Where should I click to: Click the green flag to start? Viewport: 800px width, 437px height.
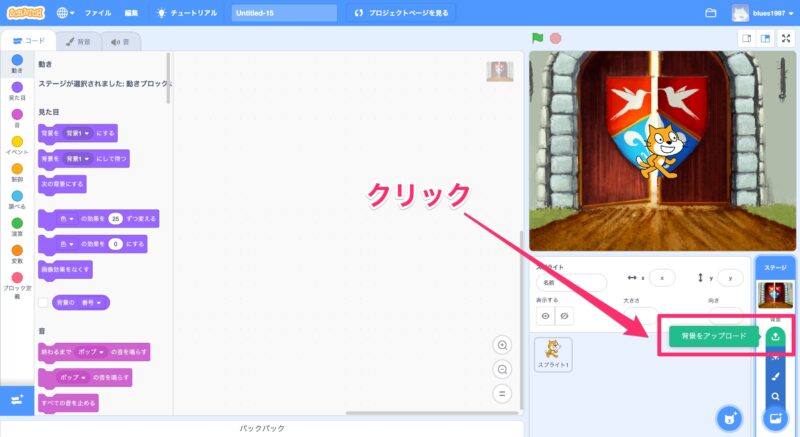click(x=538, y=38)
